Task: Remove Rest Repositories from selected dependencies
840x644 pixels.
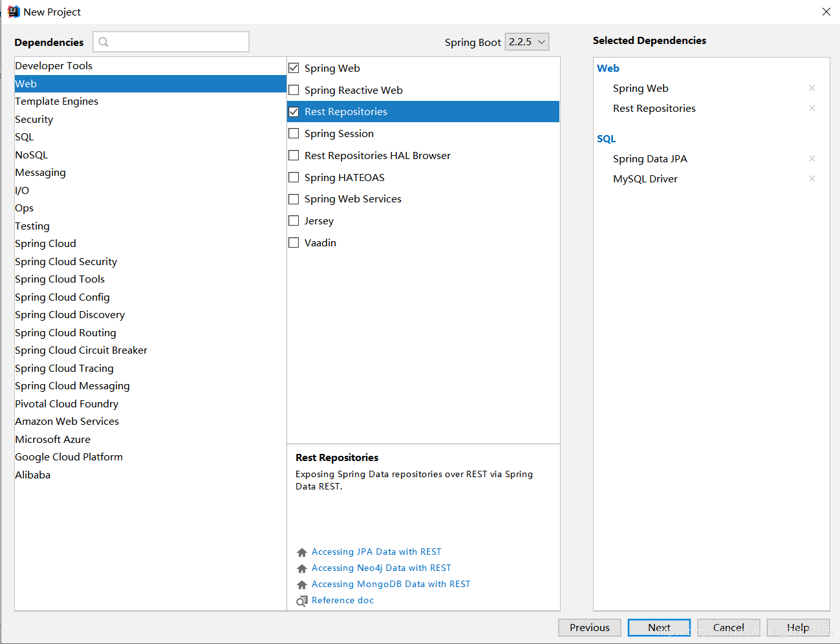Action: click(x=812, y=108)
